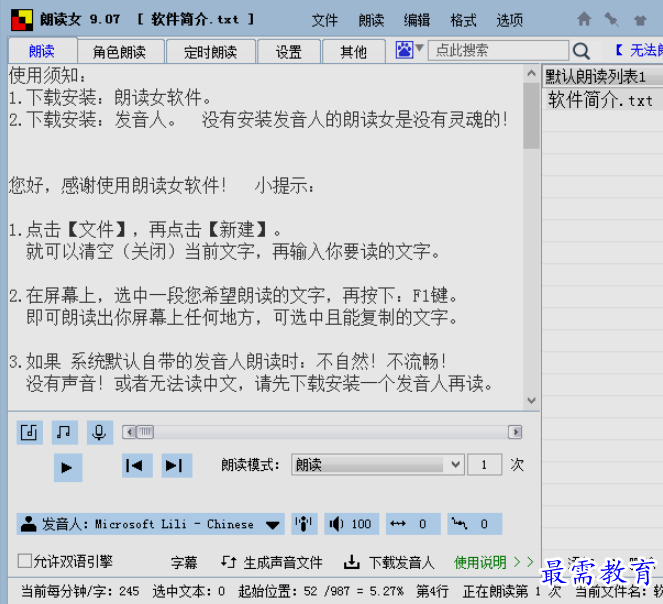
Task: Switch to the 设置 tab
Action: click(x=289, y=52)
